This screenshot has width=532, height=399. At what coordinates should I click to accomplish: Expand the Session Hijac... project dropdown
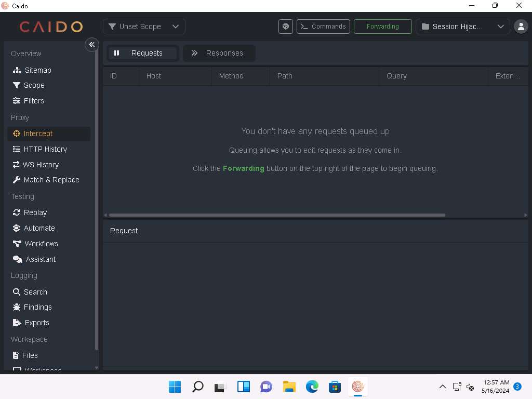[462, 26]
